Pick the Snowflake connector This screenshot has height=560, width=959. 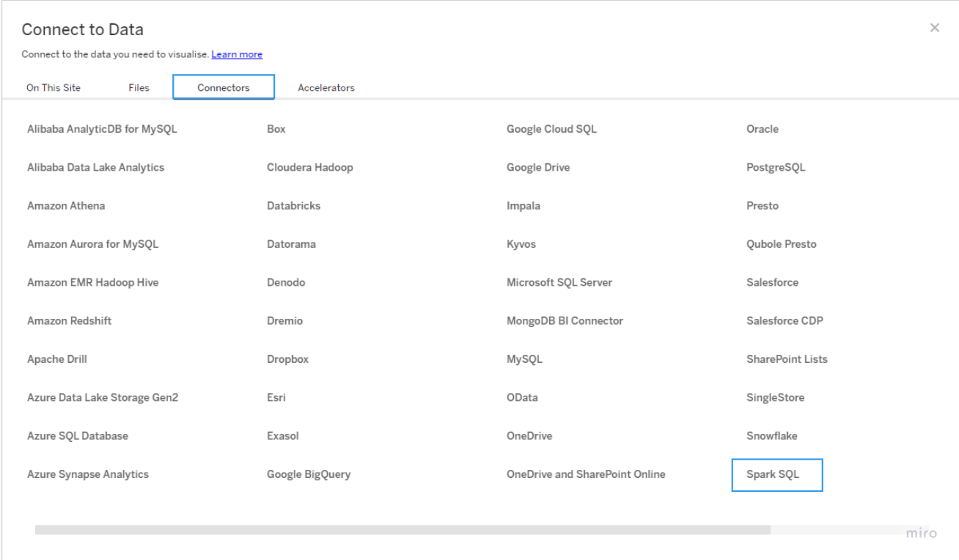click(772, 435)
